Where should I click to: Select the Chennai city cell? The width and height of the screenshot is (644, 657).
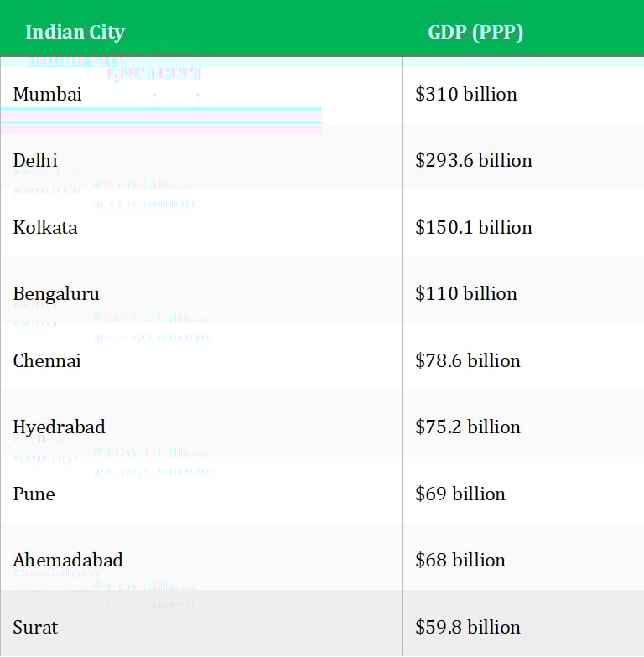point(47,360)
